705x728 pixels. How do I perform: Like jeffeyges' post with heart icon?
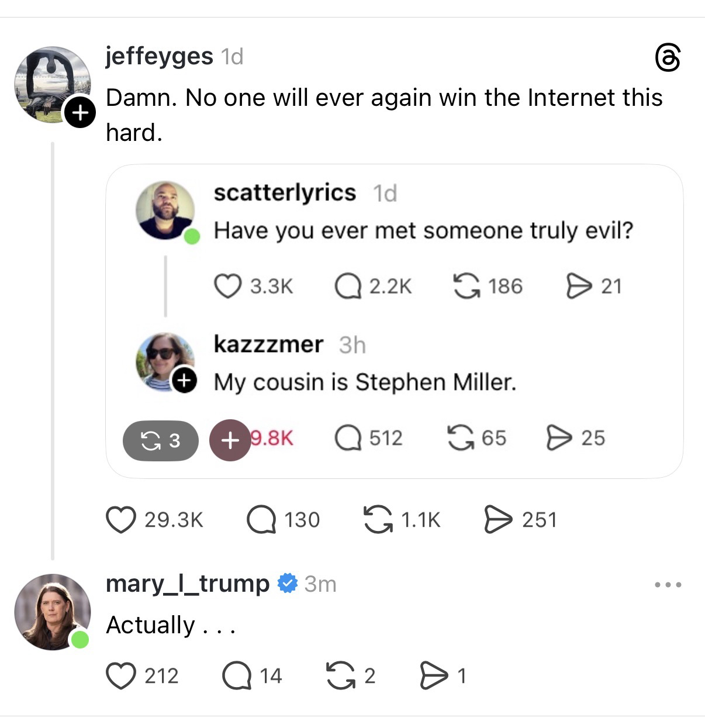tap(121, 520)
